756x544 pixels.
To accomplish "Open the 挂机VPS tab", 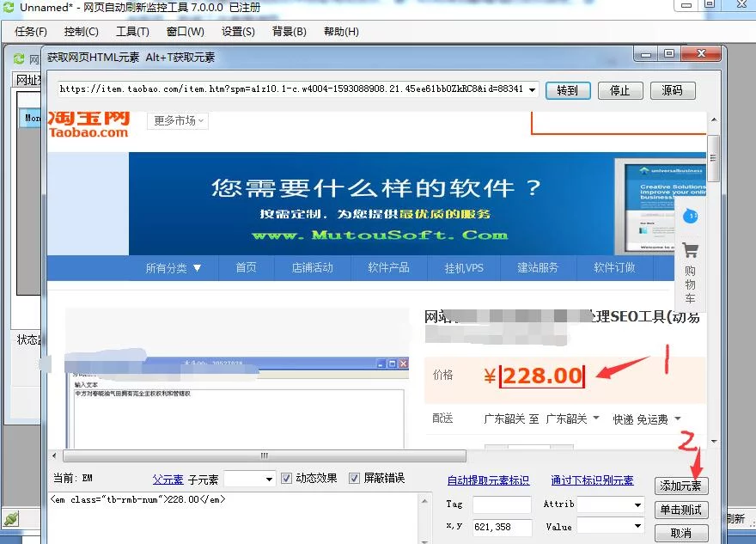I will coord(464,267).
